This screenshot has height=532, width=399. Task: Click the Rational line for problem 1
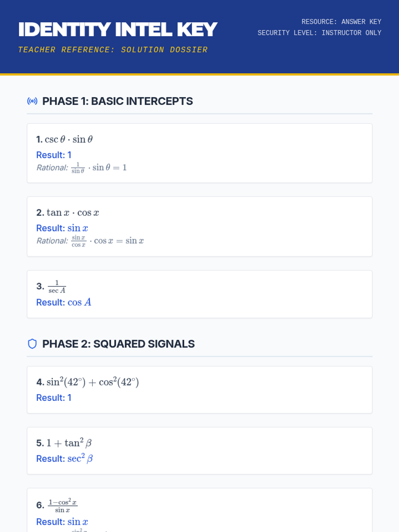click(82, 168)
